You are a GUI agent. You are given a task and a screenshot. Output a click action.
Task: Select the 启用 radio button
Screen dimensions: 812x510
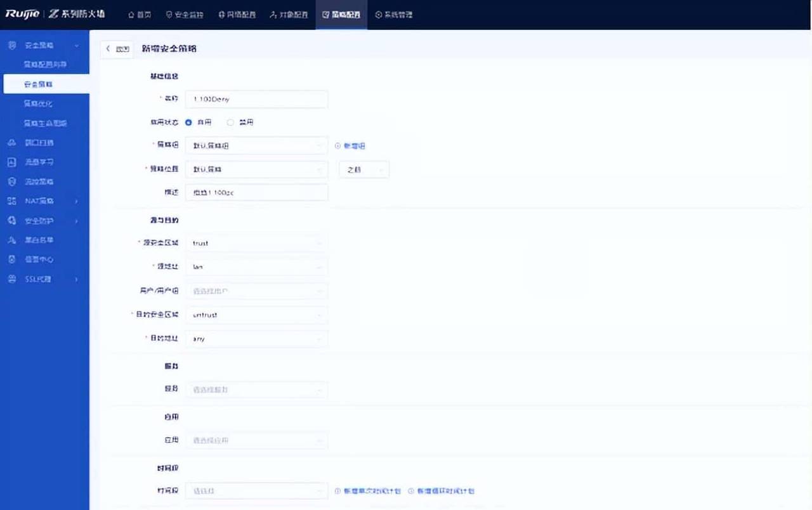[188, 122]
